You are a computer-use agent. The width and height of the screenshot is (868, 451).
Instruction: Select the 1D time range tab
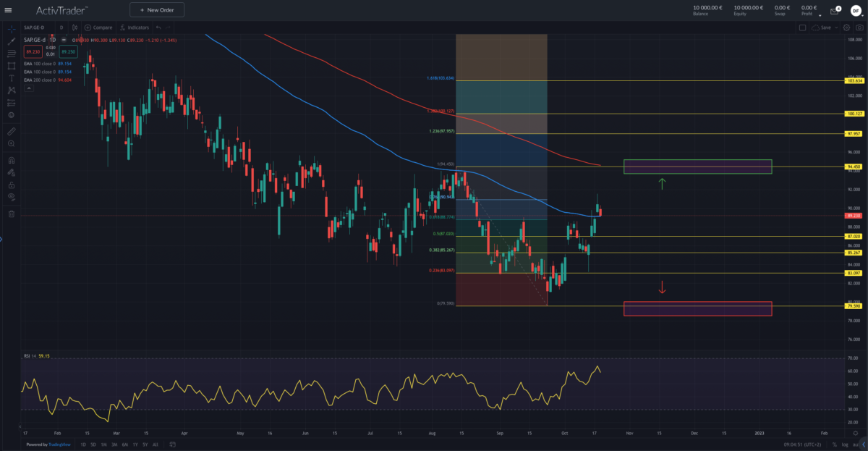click(x=83, y=444)
